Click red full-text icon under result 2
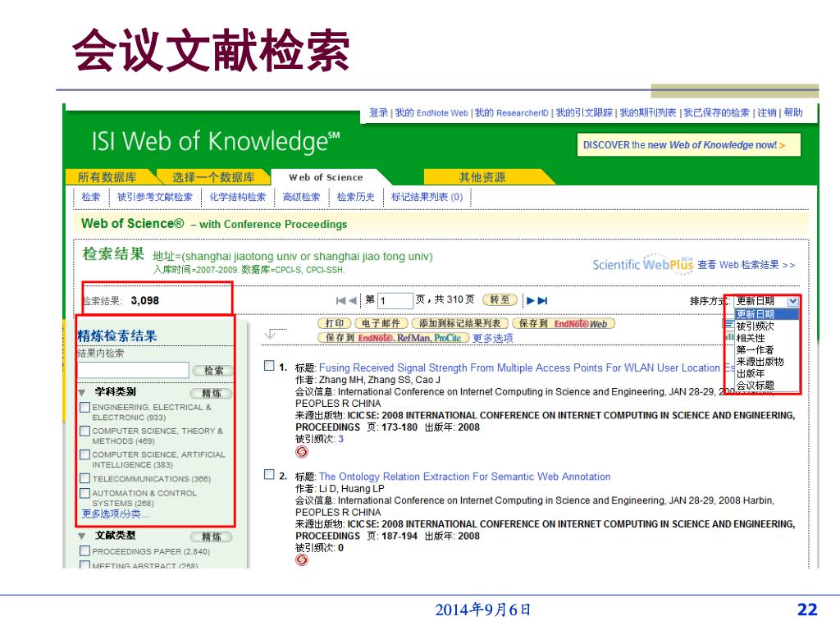Image resolution: width=840 pixels, height=630 pixels. click(x=302, y=559)
